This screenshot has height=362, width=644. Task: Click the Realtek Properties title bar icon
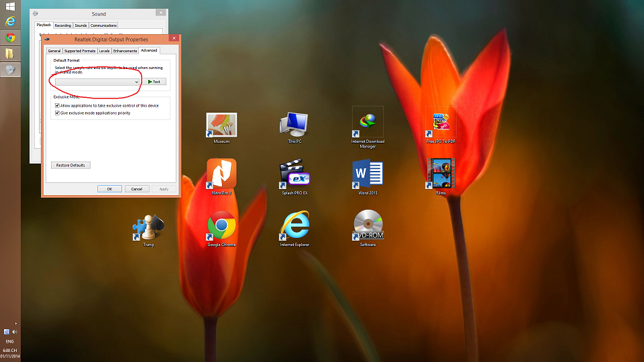click(x=47, y=40)
